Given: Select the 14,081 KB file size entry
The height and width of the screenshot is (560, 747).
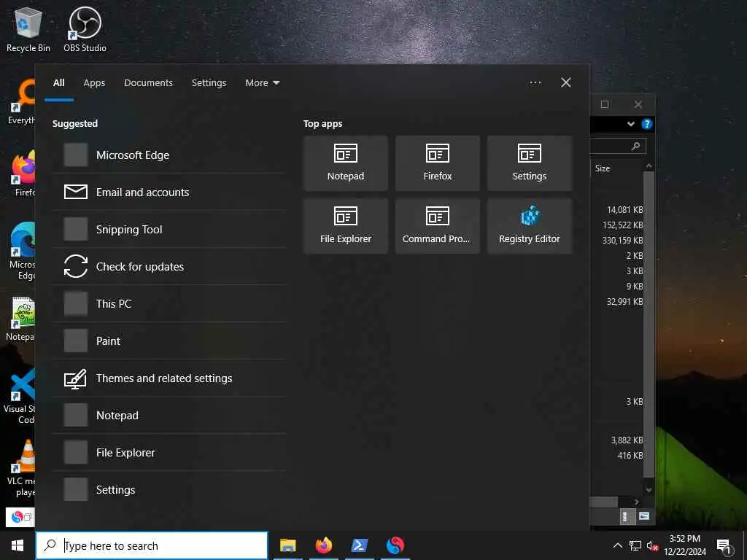Looking at the screenshot, I should click(624, 210).
